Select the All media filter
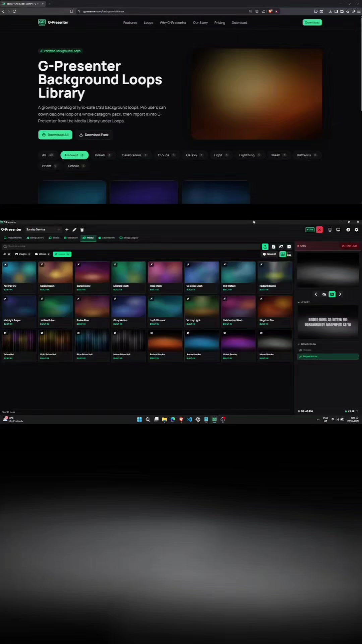362x644 pixels. pyautogui.click(x=7, y=254)
